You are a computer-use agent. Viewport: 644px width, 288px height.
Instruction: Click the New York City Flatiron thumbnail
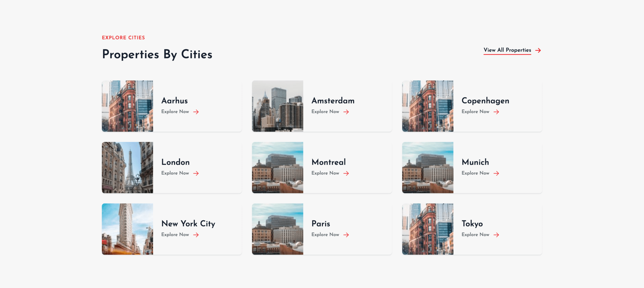click(127, 229)
